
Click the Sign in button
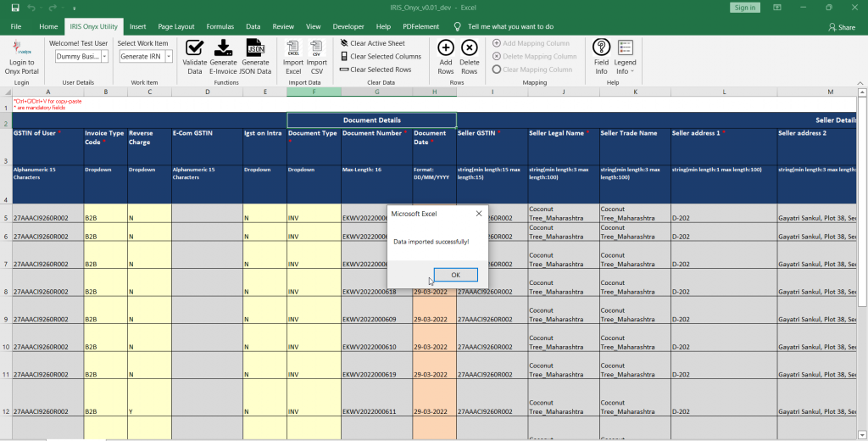click(744, 8)
